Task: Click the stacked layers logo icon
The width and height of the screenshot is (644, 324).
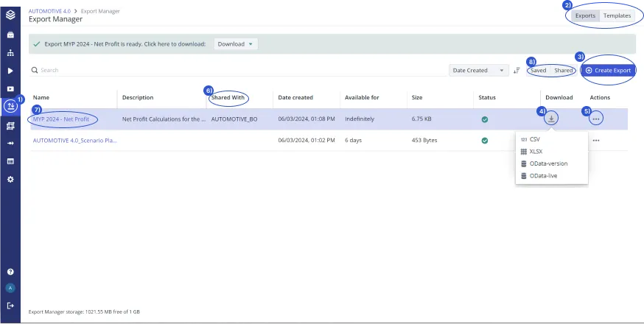Action: [x=10, y=15]
